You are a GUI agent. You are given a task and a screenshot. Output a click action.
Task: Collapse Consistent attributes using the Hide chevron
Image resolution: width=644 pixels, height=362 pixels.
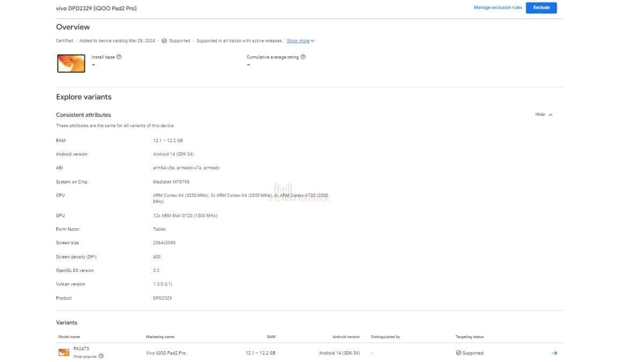[551, 114]
